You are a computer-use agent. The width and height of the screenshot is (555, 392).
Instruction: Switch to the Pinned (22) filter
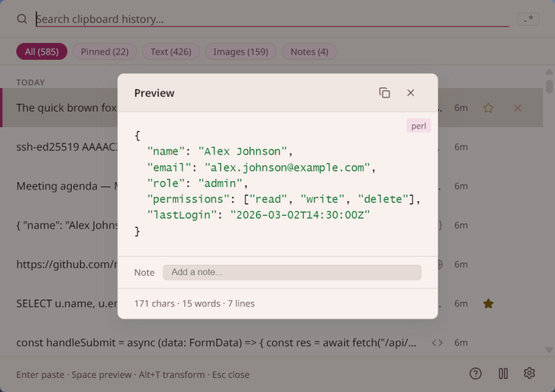tap(104, 52)
